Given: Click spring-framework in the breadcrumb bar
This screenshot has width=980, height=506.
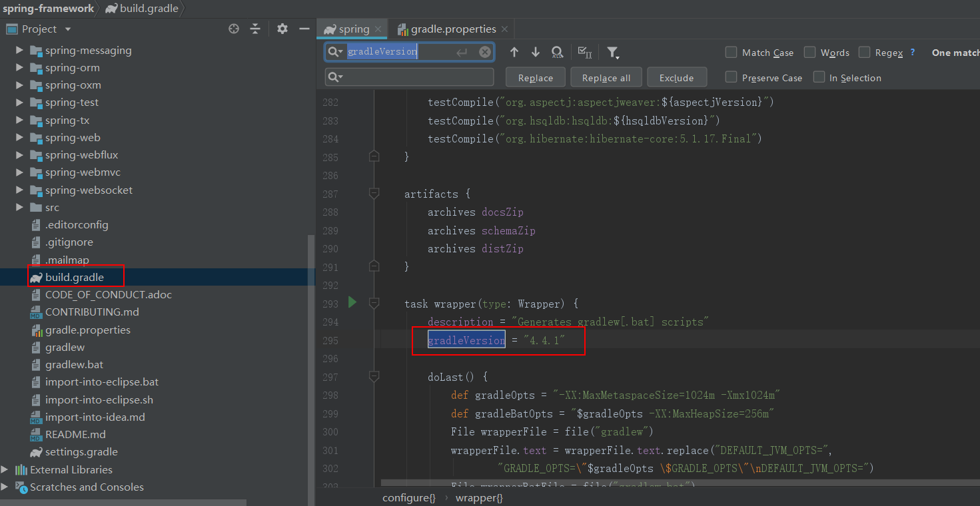Looking at the screenshot, I should pyautogui.click(x=48, y=9).
